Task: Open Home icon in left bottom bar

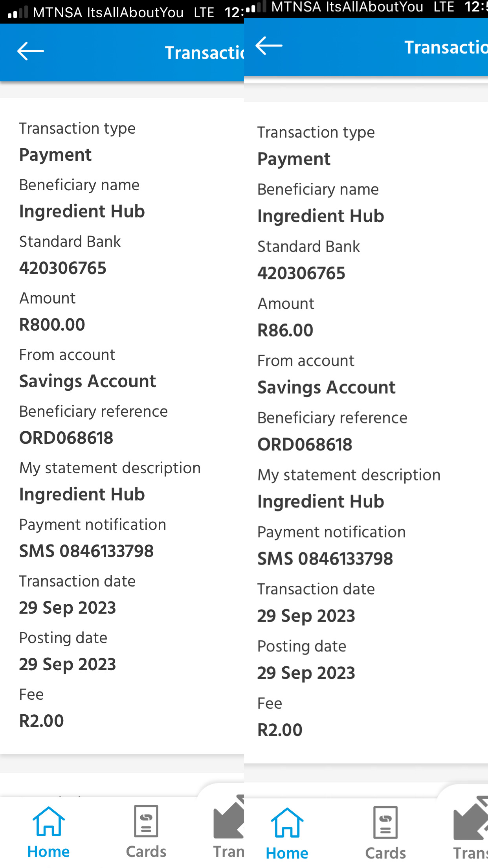Action: coord(48,821)
